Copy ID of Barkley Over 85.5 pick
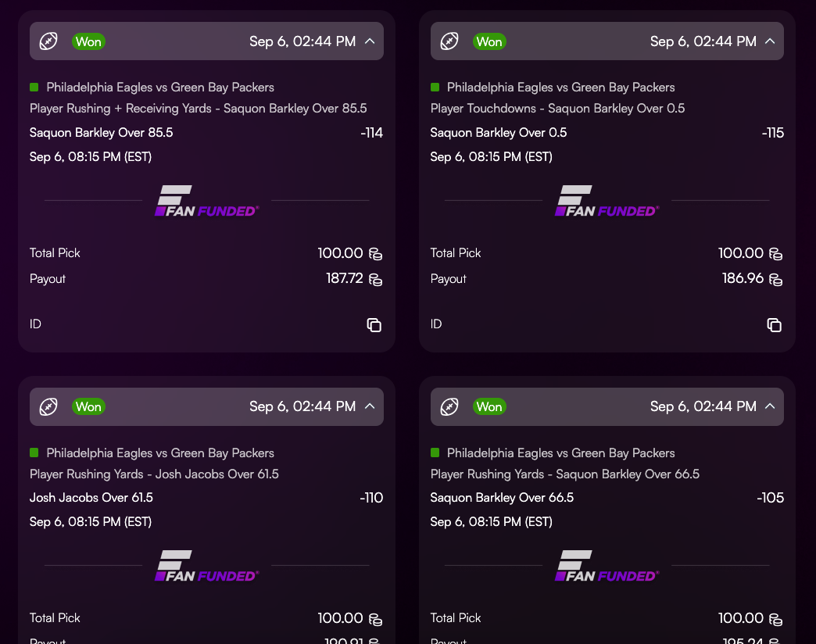This screenshot has height=644, width=816. pos(374,325)
